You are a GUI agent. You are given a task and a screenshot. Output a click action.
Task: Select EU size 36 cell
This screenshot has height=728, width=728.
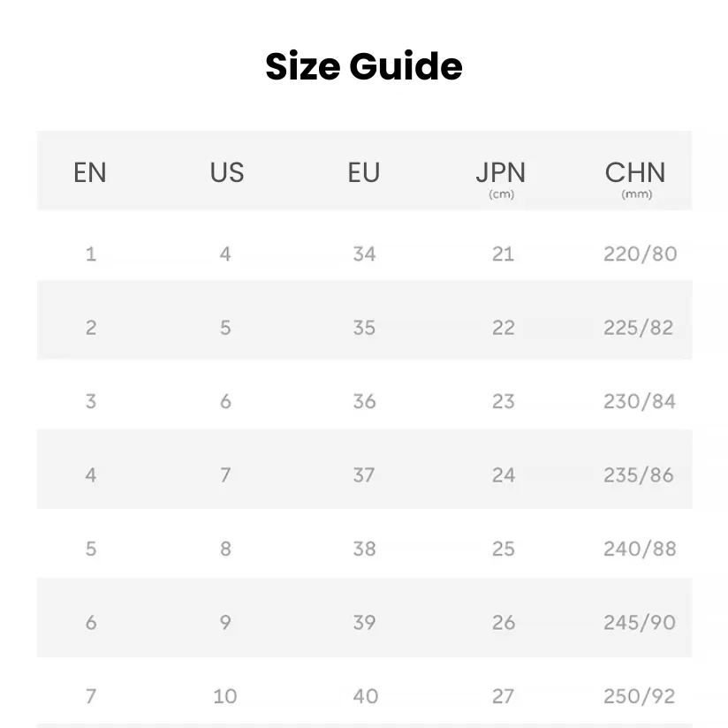coord(365,401)
